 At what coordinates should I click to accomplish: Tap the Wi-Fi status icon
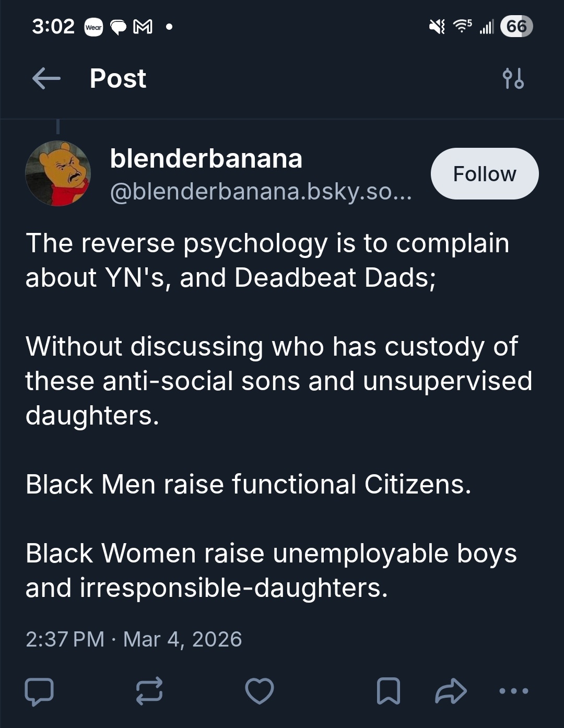[462, 26]
